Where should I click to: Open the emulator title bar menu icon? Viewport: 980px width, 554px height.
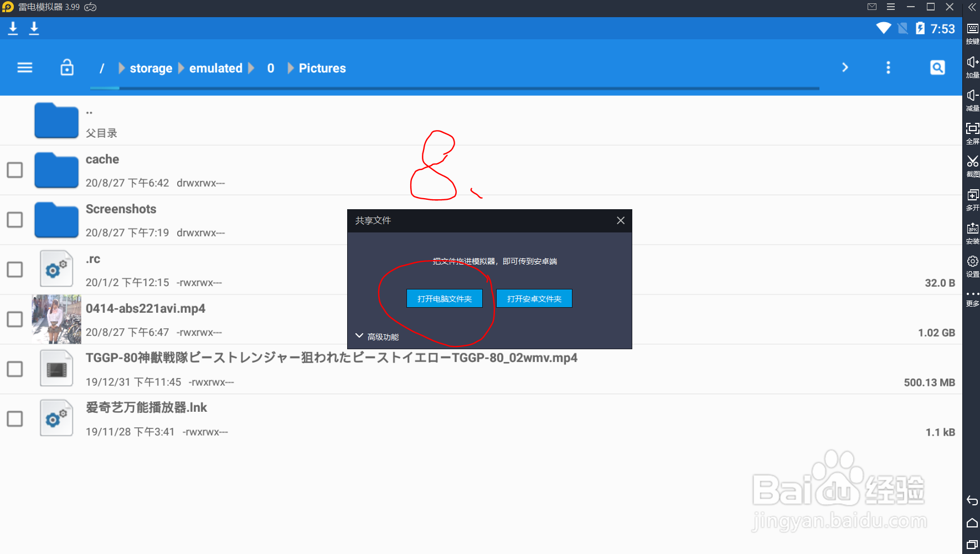pos(891,7)
